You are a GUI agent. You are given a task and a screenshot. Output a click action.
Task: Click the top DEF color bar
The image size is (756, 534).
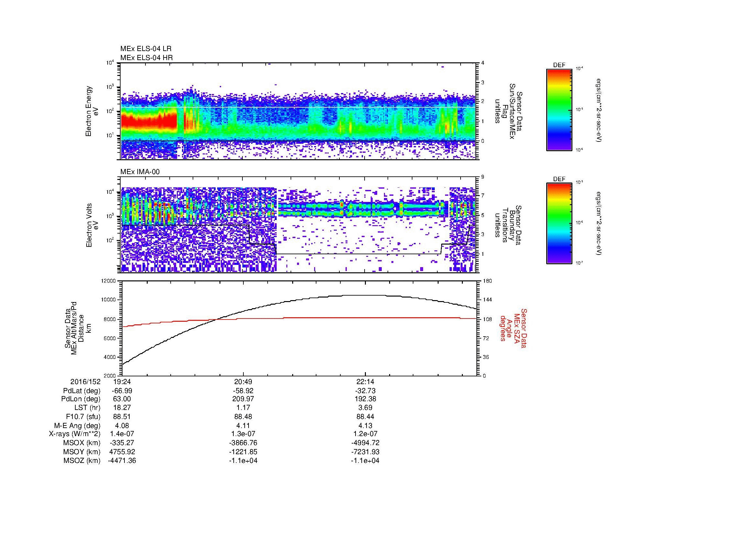click(559, 110)
